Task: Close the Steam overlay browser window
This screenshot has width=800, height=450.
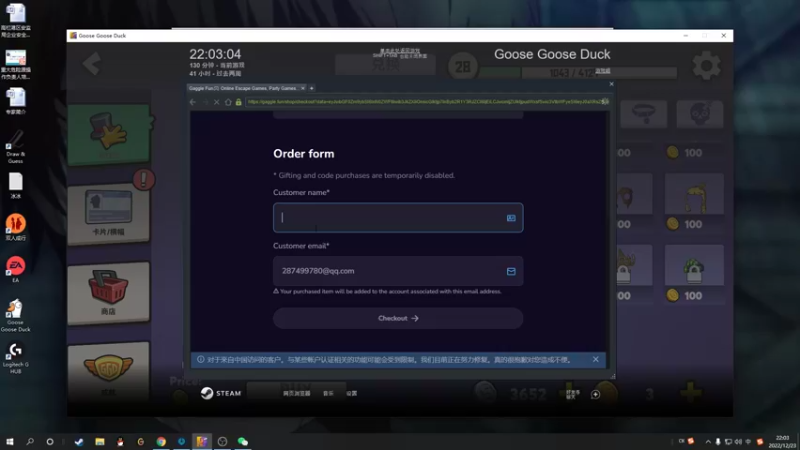Action: click(x=611, y=84)
